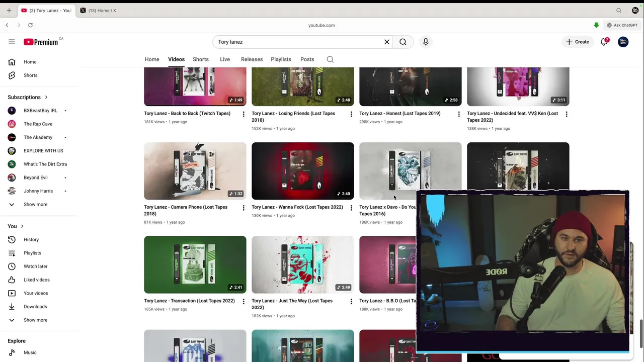Open more options for Undecided video
The height and width of the screenshot is (362, 644).
pyautogui.click(x=567, y=114)
